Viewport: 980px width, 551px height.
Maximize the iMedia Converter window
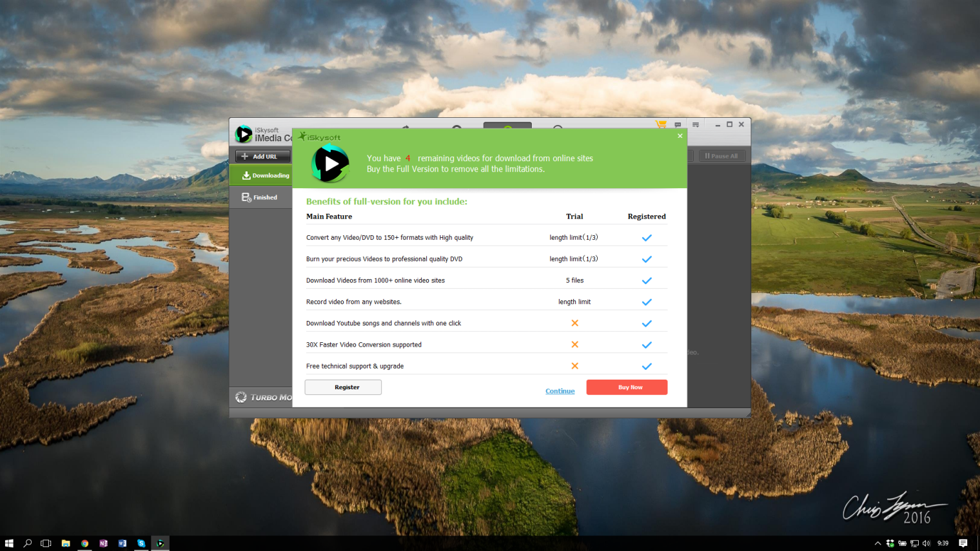[729, 124]
